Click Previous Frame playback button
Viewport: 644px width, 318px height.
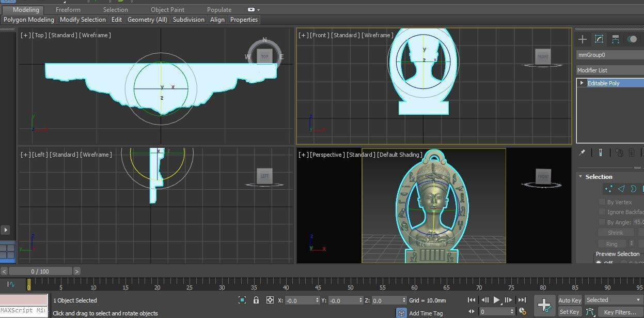pos(484,300)
